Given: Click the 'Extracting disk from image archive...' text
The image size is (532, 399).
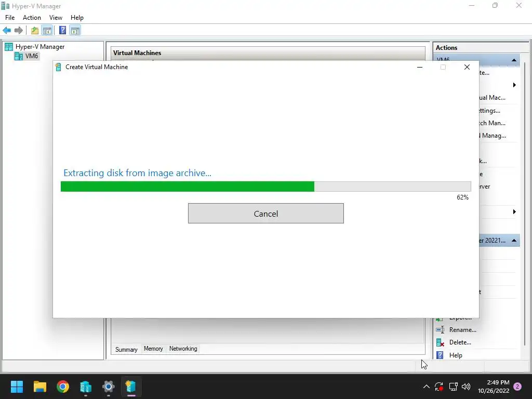Looking at the screenshot, I should [x=137, y=173].
